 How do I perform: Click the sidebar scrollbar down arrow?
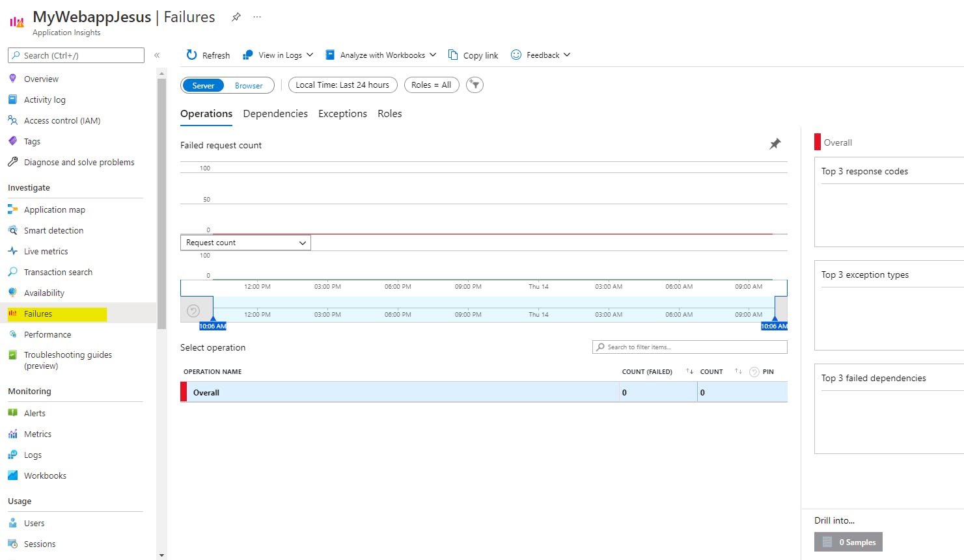(161, 555)
